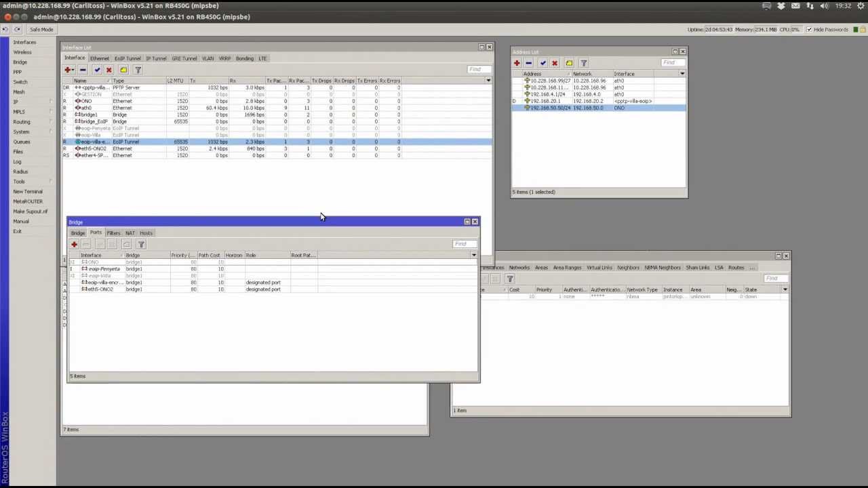
Task: Open column dropdown in Bridge Ports table
Action: click(x=474, y=256)
